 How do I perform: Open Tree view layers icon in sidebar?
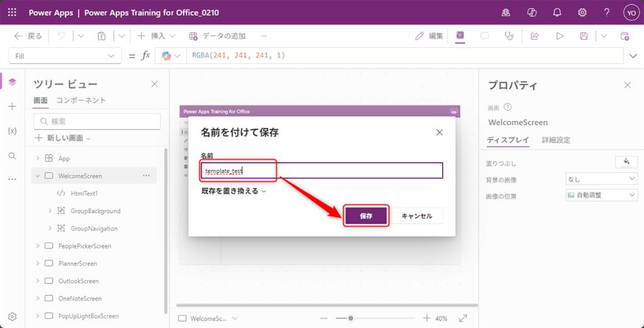(13, 81)
